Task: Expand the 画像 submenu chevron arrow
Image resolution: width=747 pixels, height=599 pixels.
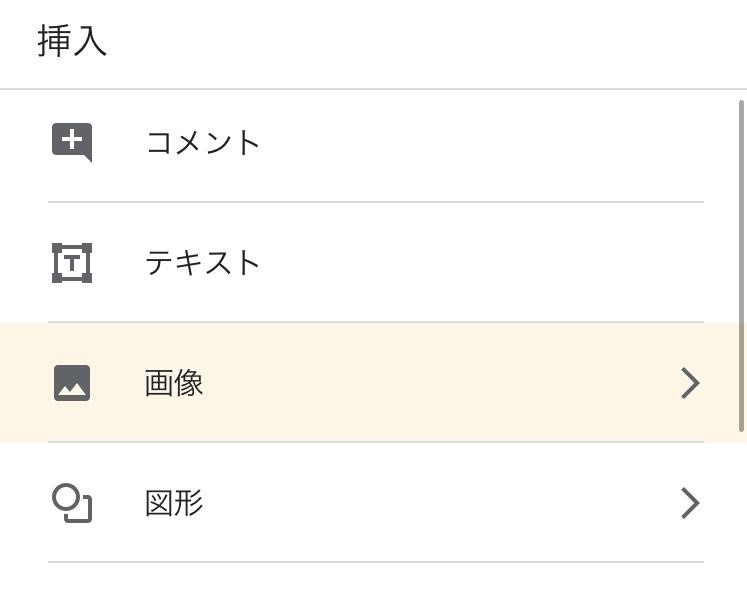Action: tap(689, 383)
